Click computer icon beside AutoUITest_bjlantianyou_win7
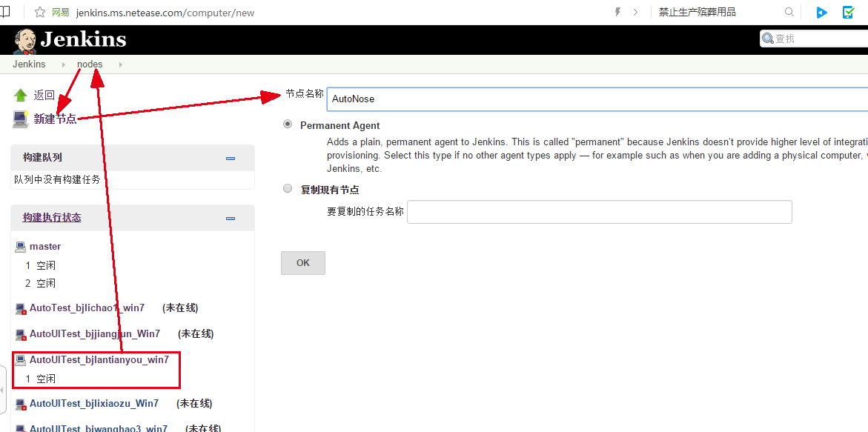868x432 pixels. (21, 360)
